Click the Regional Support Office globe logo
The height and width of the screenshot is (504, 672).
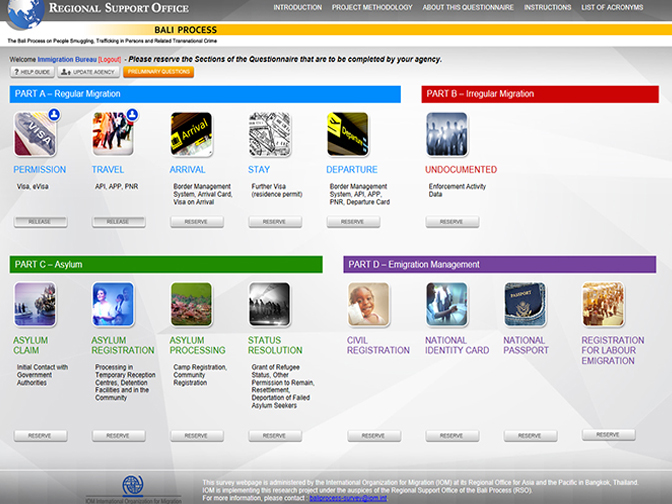click(24, 14)
